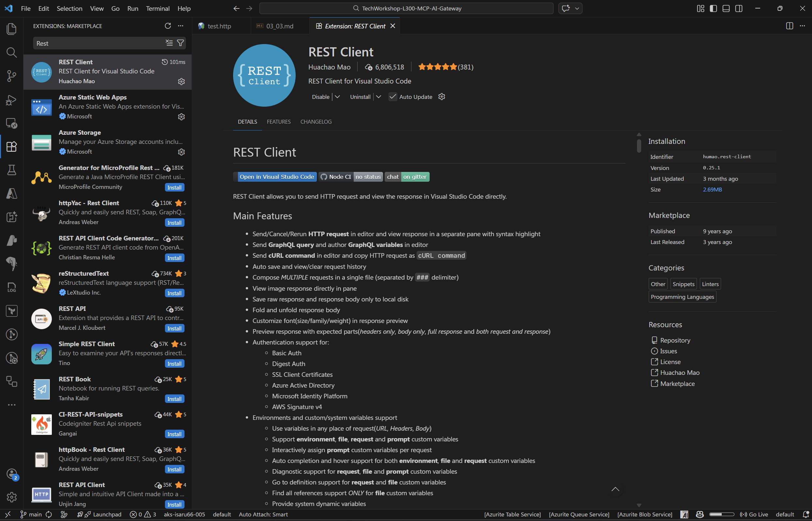Open the Explorer view in activity bar
Image resolution: width=812 pixels, height=521 pixels.
point(11,29)
